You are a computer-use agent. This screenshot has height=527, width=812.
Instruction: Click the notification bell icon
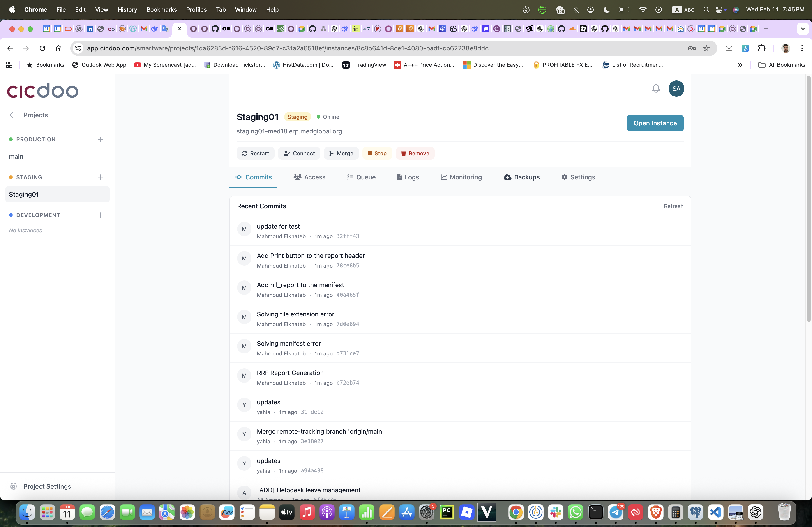pos(656,89)
